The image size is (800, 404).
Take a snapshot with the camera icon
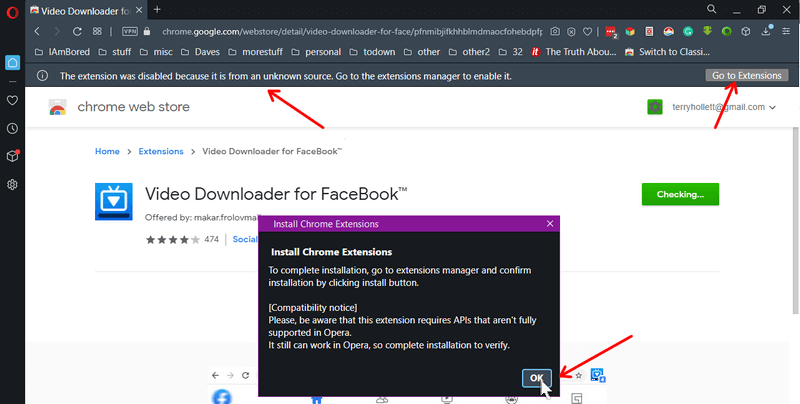(x=555, y=32)
